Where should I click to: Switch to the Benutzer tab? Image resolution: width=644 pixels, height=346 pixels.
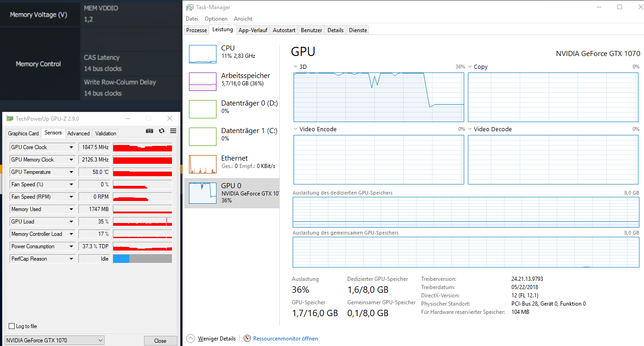[311, 30]
